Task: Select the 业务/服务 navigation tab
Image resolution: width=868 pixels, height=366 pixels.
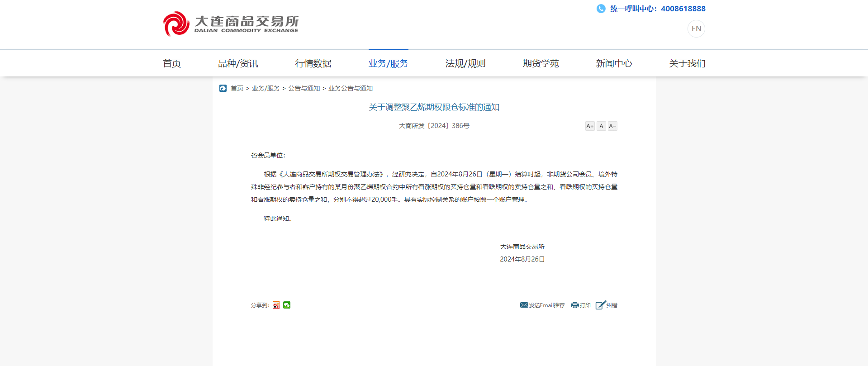Action: 388,63
